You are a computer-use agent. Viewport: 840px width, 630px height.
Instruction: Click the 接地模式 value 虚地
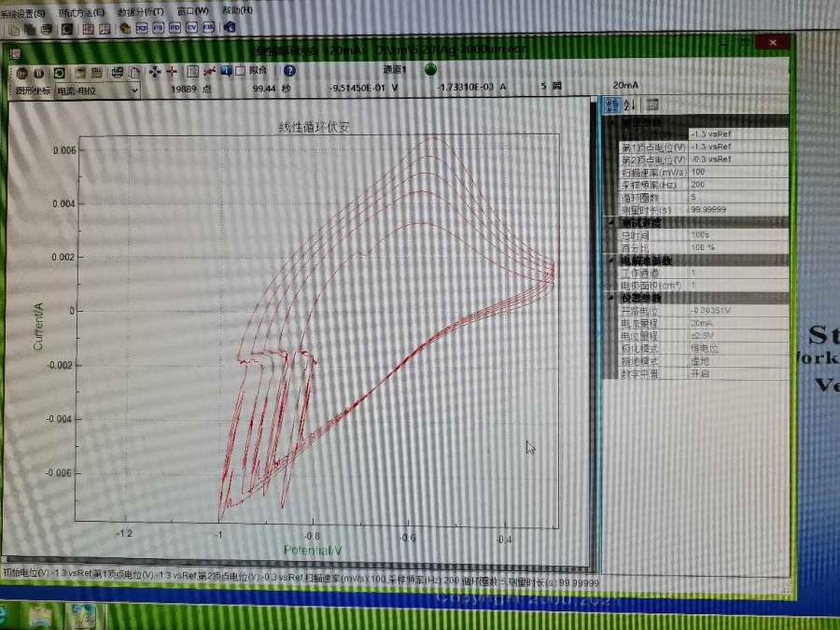tap(738, 361)
